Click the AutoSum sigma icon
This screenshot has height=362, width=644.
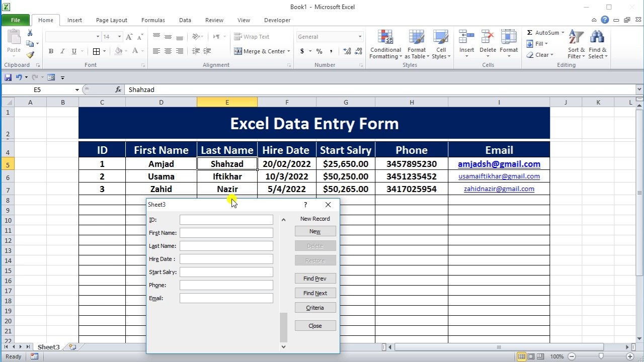tap(530, 33)
